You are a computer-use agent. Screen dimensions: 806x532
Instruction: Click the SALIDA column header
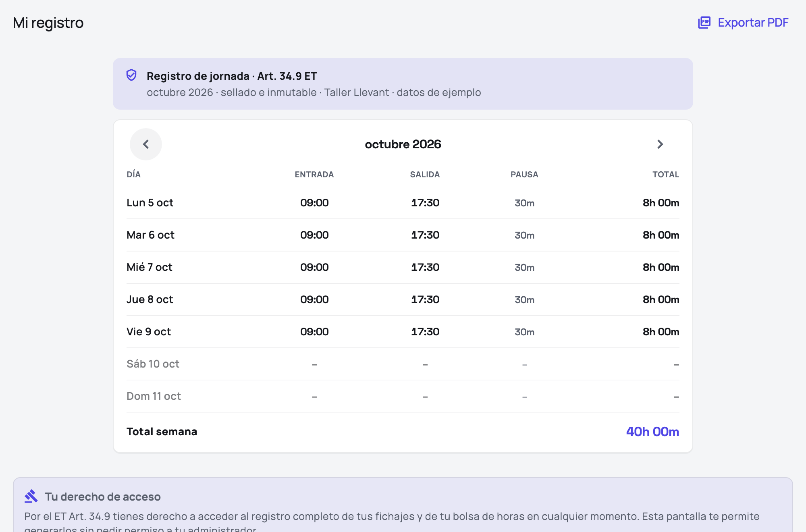[x=425, y=175]
